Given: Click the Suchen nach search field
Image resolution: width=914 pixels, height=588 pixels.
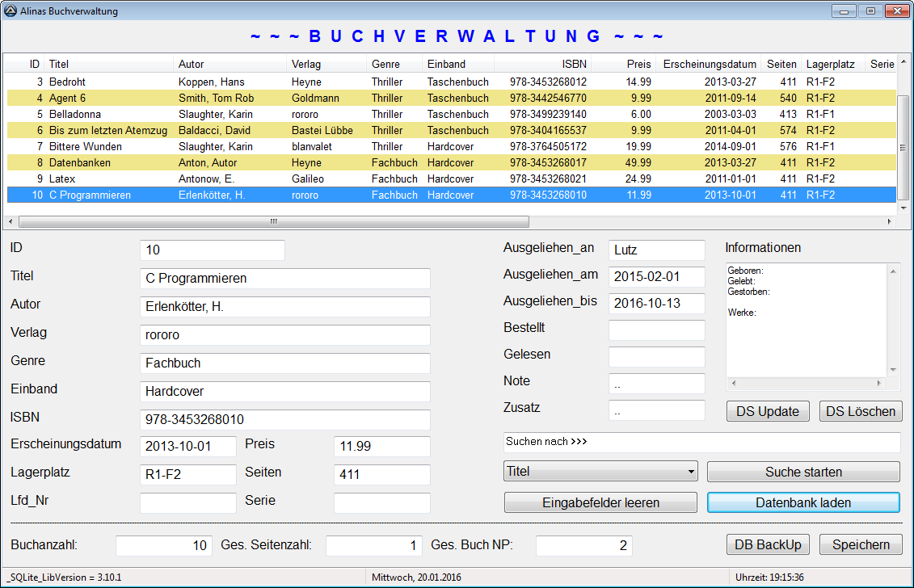Looking at the screenshot, I should (701, 442).
